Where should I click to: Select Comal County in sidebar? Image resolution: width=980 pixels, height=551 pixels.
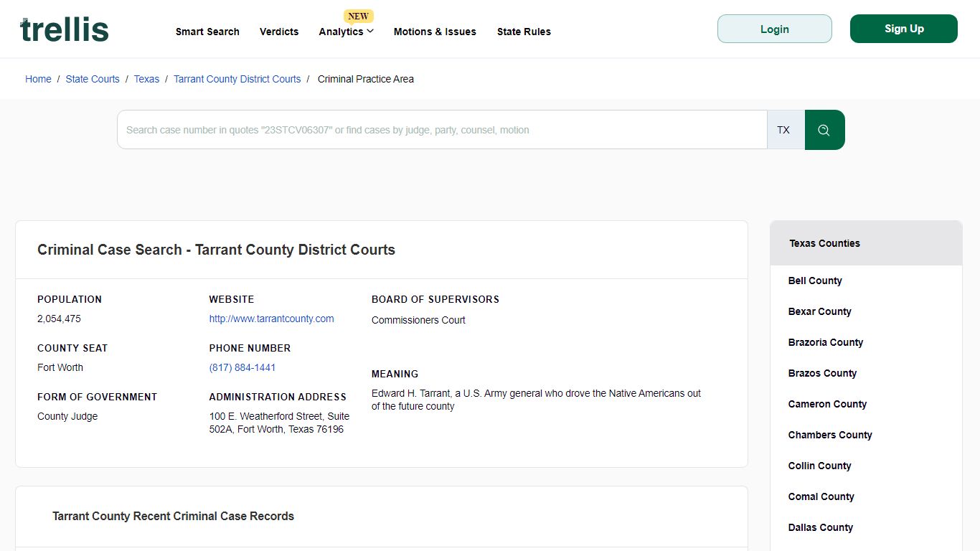(x=821, y=496)
